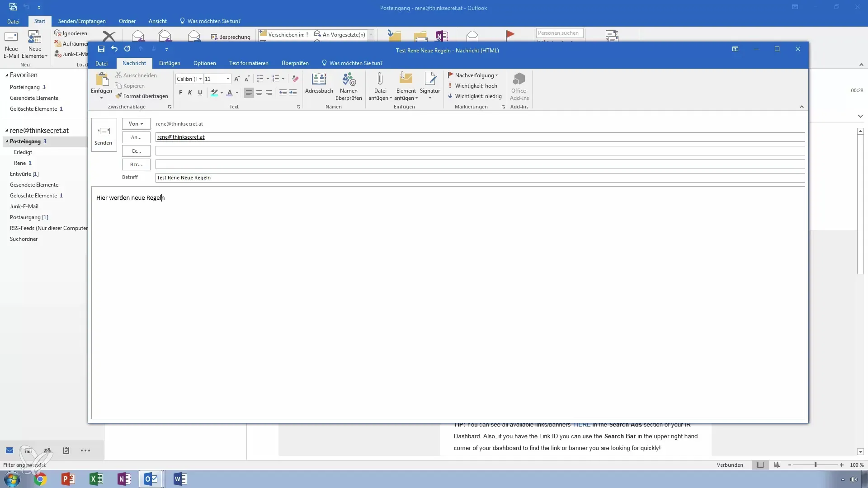Open font color dropdown arrow
The image size is (868, 488).
click(237, 93)
